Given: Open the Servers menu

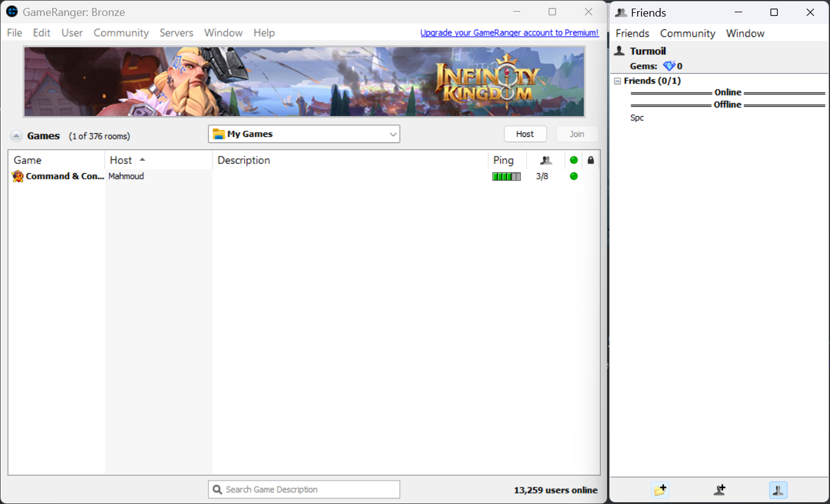Looking at the screenshot, I should 176,33.
